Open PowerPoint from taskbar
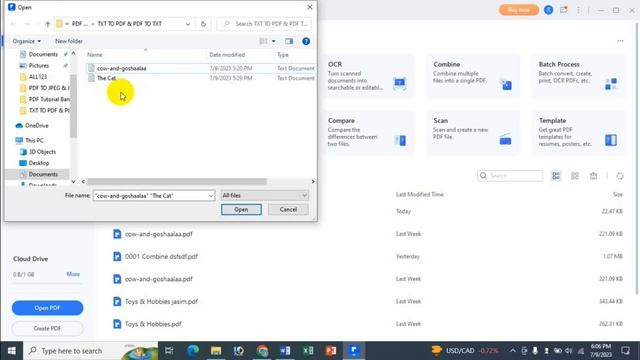Image resolution: width=640 pixels, height=360 pixels. tap(331, 351)
